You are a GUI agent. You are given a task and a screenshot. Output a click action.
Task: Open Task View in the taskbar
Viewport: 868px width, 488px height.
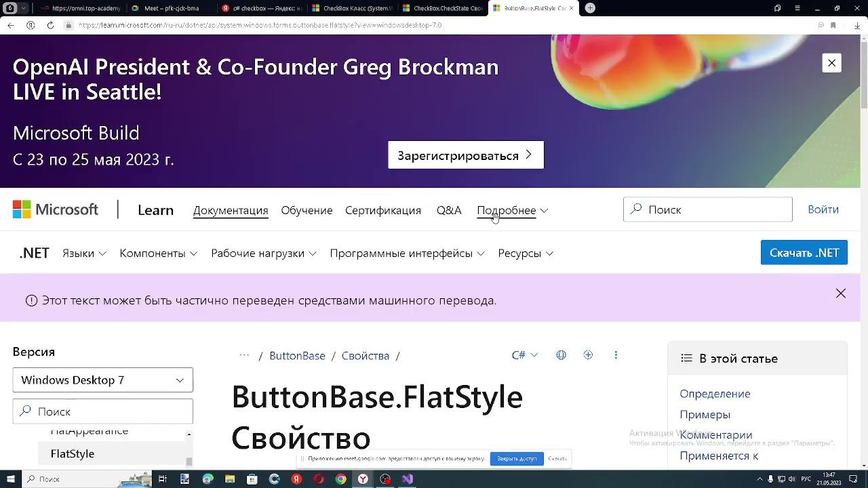163,479
